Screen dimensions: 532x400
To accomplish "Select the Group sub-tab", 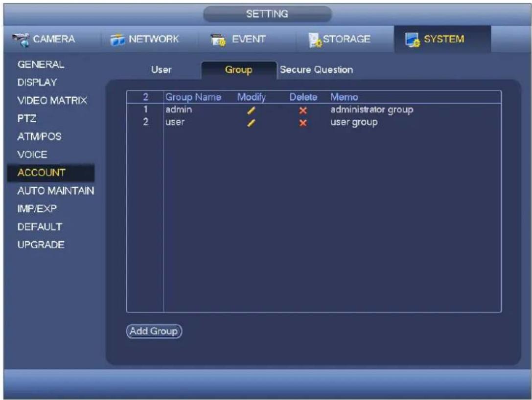I will coord(238,70).
